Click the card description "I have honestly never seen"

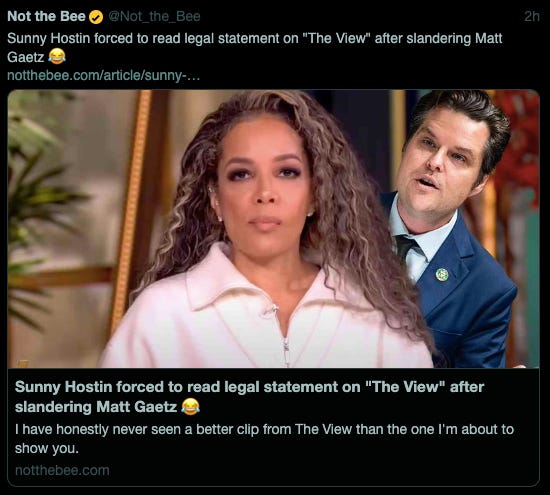click(x=264, y=439)
